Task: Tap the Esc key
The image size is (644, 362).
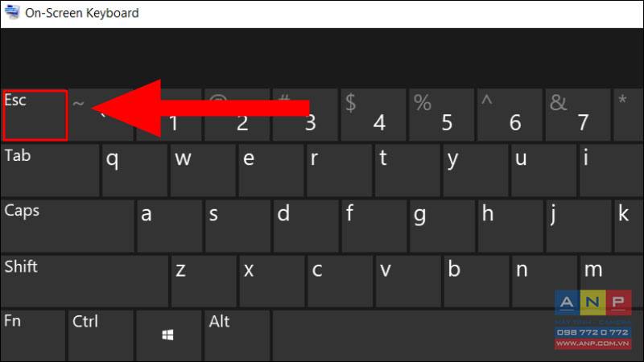Action: click(35, 115)
